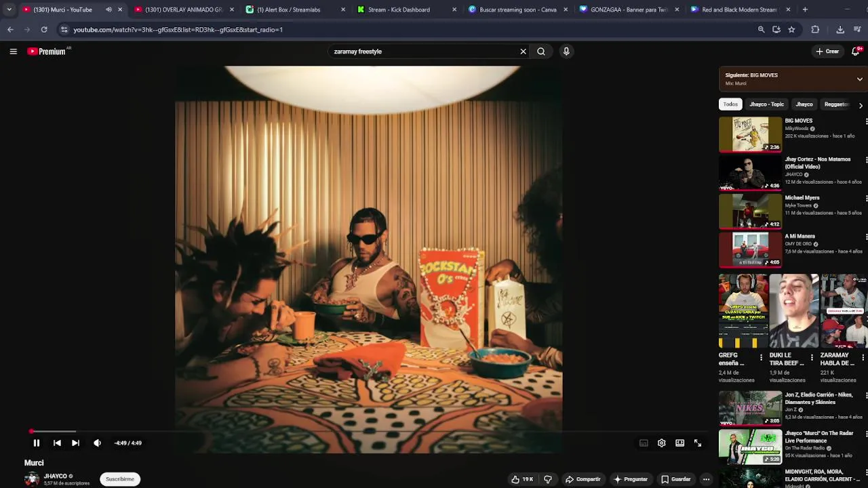Save video with Guardar
This screenshot has width=868, height=488.
[x=676, y=479]
